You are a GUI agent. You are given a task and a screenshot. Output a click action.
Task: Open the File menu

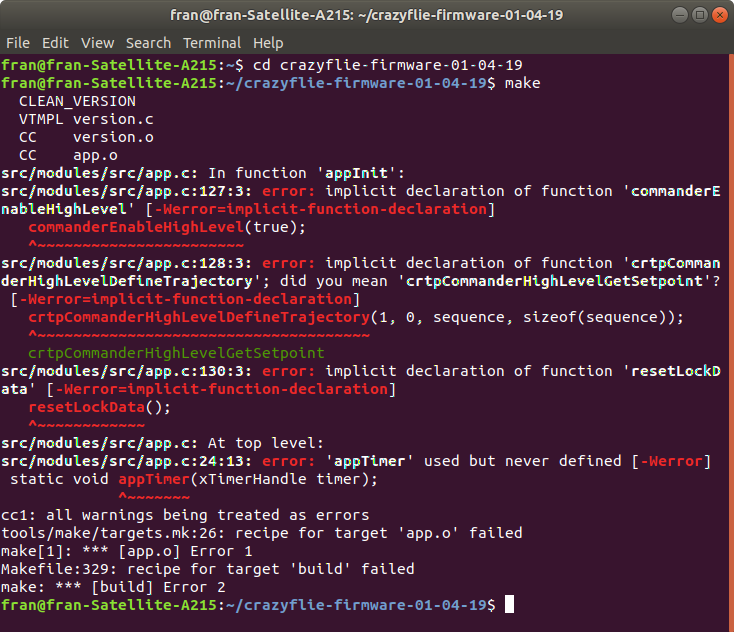[x=17, y=43]
